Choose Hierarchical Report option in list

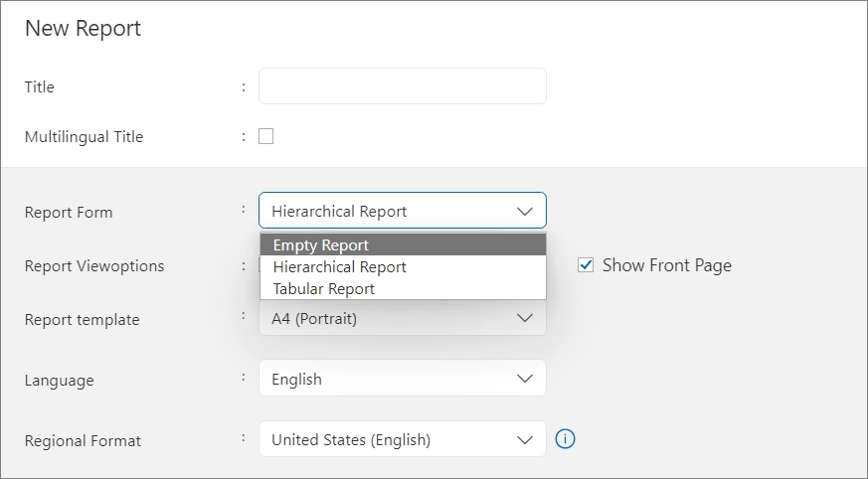click(403, 266)
